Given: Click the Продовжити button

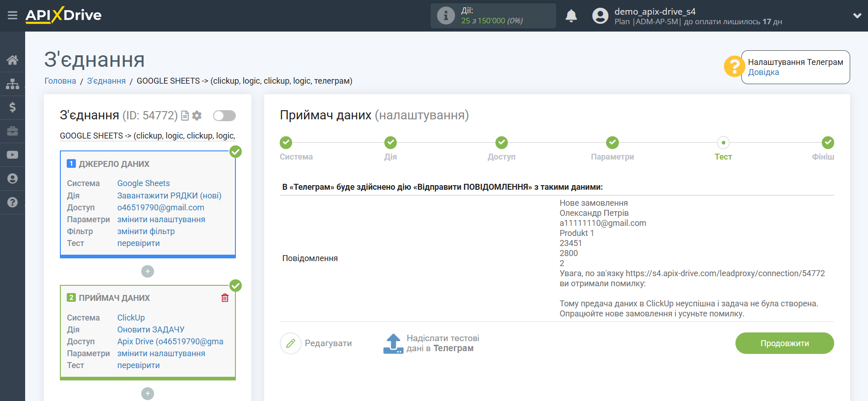Looking at the screenshot, I should 784,343.
